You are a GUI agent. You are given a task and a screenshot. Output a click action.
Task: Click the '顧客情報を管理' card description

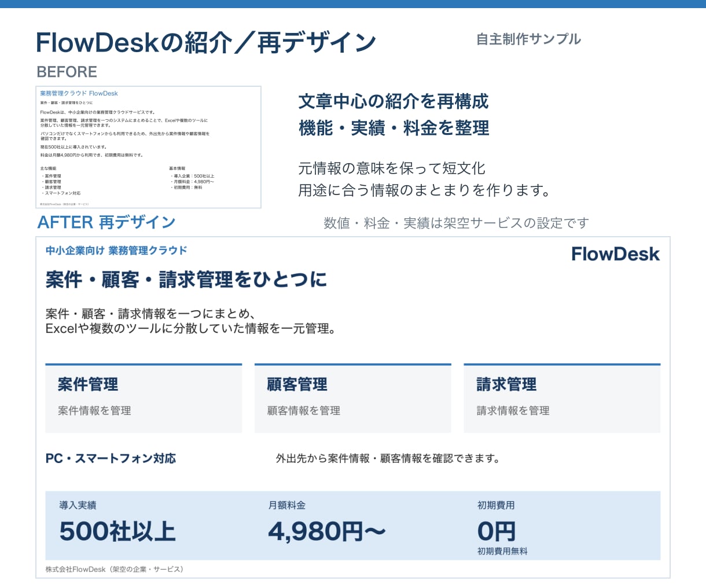point(304,410)
